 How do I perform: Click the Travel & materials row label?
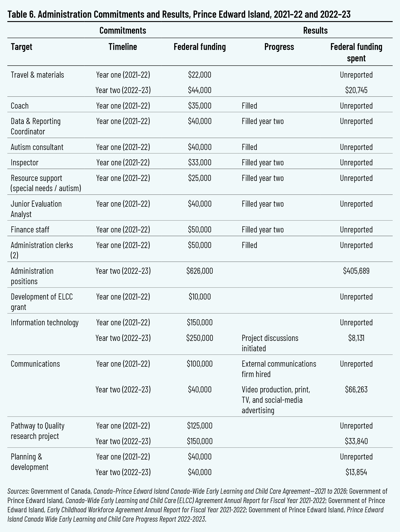[x=37, y=75]
